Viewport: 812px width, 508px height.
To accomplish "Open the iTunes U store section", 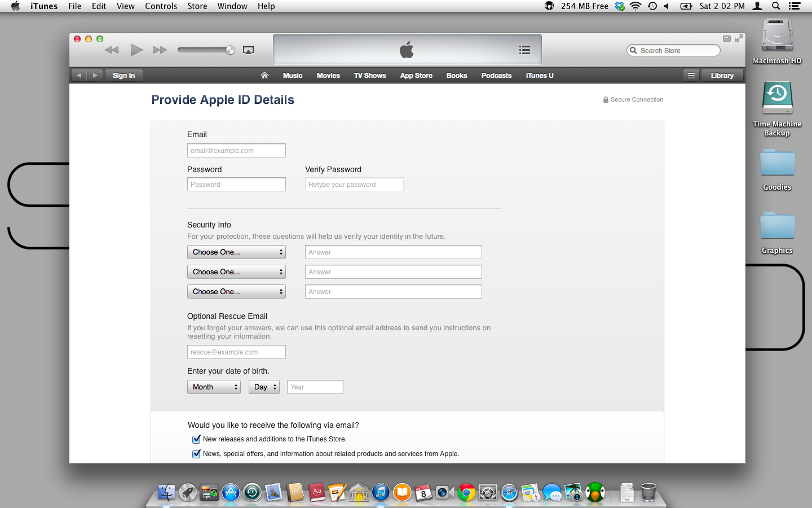I will pyautogui.click(x=540, y=76).
